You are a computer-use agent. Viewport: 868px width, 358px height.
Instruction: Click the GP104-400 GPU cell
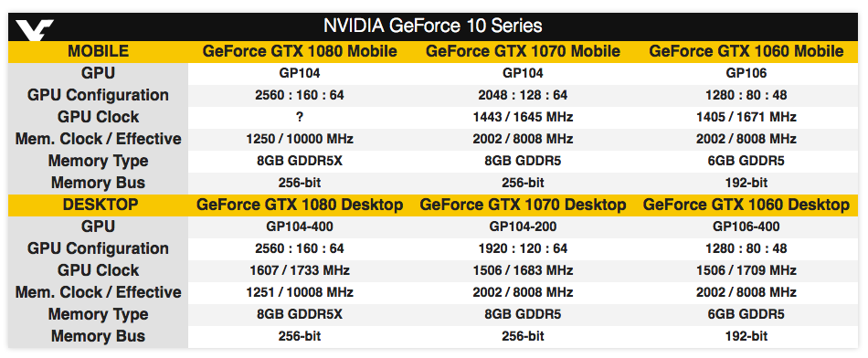300,226
